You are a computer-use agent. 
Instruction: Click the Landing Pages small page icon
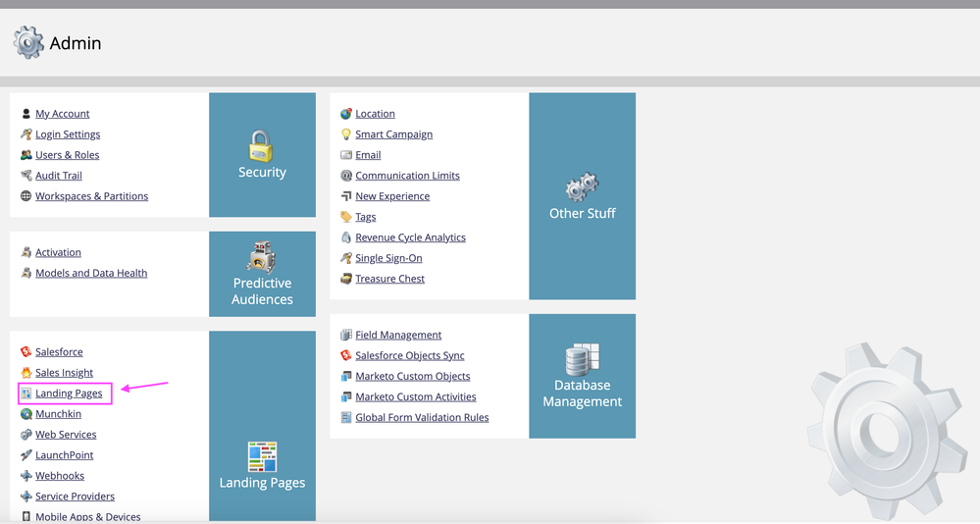26,393
